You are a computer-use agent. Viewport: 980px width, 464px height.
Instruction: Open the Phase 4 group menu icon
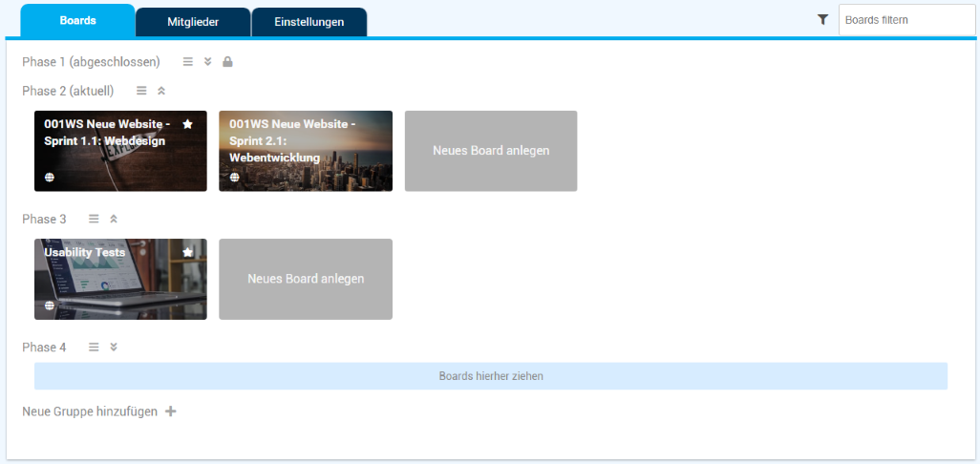click(94, 347)
